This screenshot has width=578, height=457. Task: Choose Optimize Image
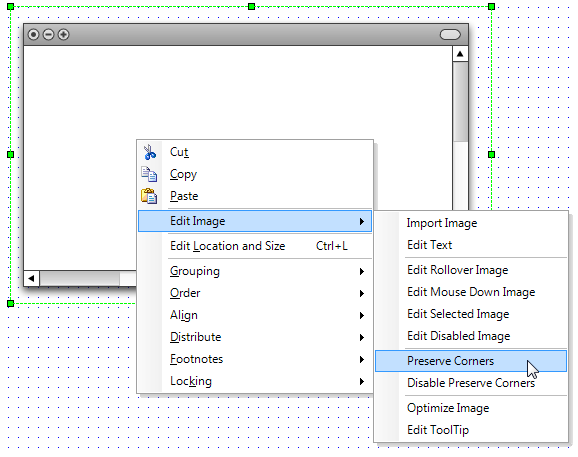pyautogui.click(x=471, y=408)
